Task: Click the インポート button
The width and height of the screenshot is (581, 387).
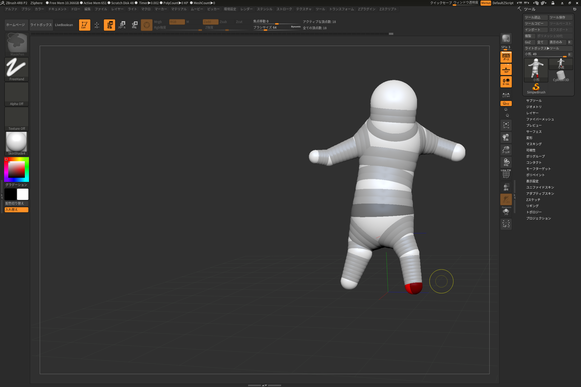Action: (535, 30)
